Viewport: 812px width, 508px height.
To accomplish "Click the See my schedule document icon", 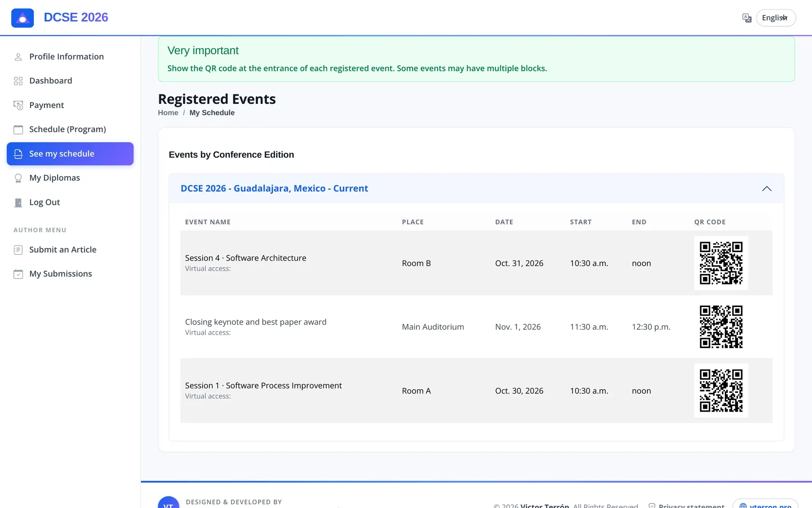I will pos(18,154).
